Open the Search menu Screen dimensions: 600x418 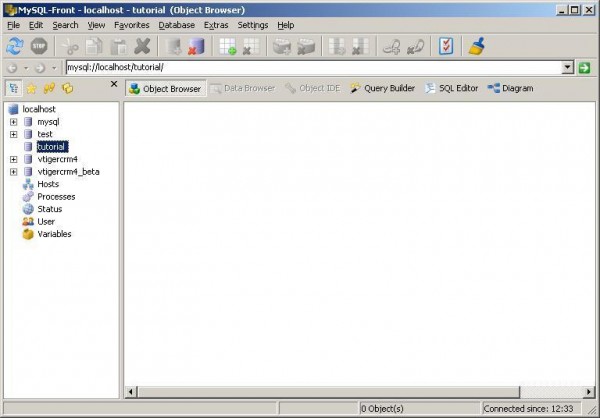tap(65, 25)
